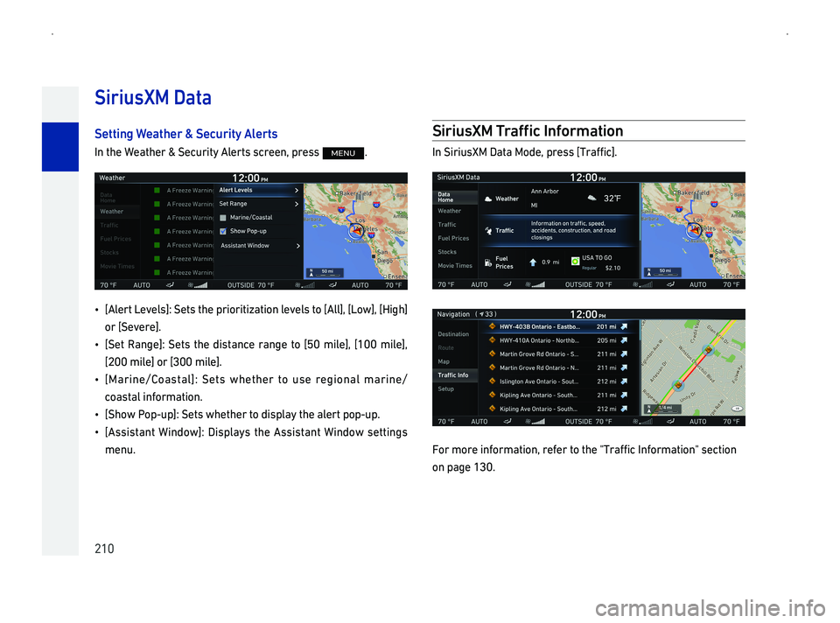Open Setup in the Navigation sidebar

(445, 389)
